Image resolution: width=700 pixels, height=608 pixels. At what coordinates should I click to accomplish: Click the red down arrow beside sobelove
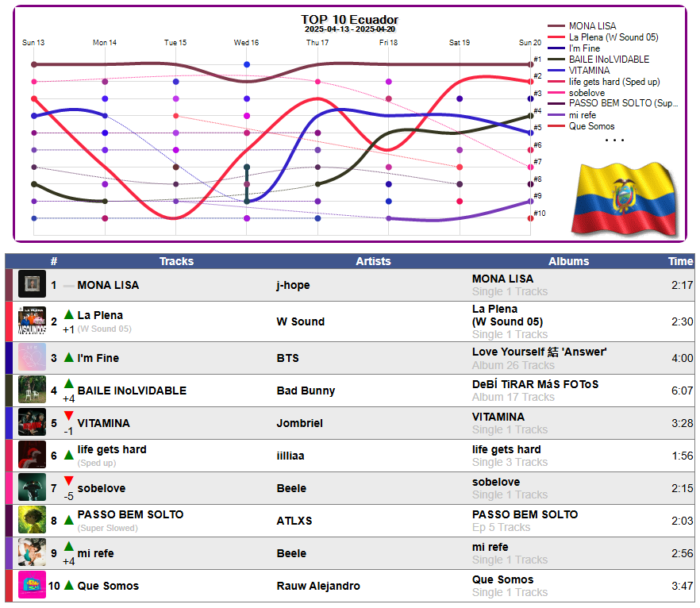tap(69, 481)
